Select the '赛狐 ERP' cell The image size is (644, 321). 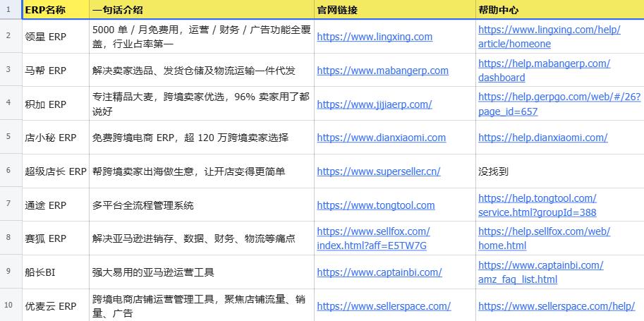56,238
